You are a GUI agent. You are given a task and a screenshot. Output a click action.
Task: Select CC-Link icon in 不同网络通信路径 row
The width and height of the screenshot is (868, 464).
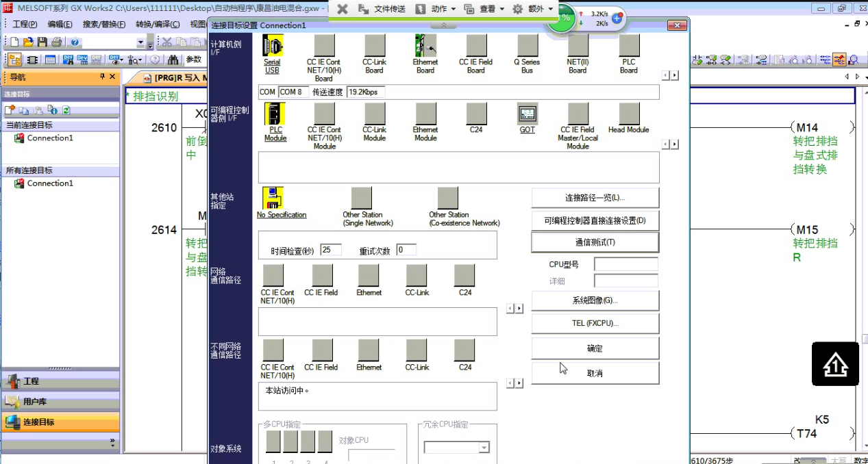point(417,350)
